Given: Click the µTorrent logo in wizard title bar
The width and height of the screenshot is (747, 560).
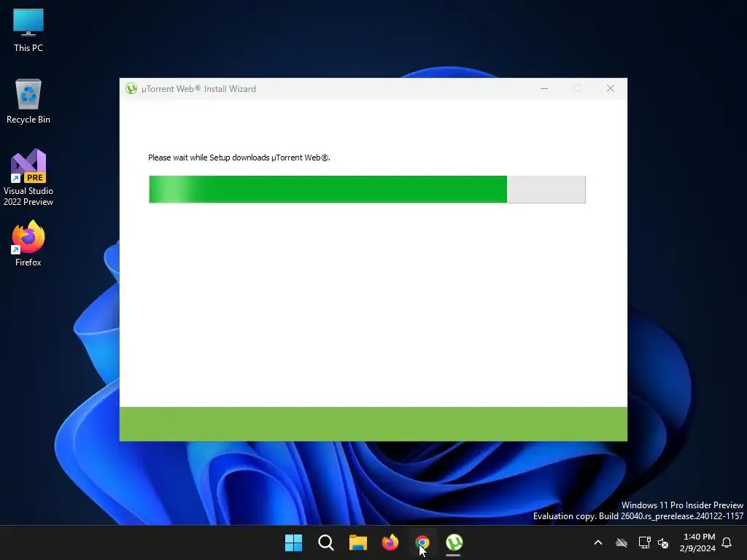Looking at the screenshot, I should point(131,88).
